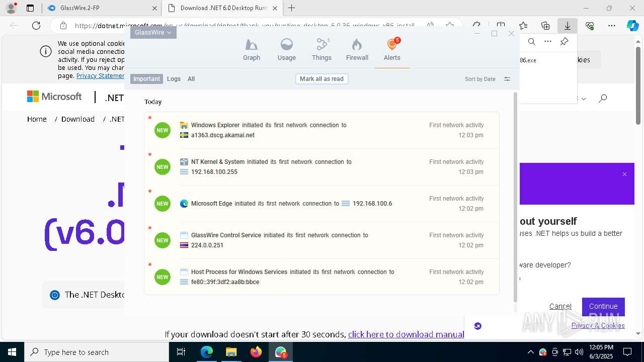Switch to Logs filter
The height and width of the screenshot is (362, 644).
tap(174, 79)
